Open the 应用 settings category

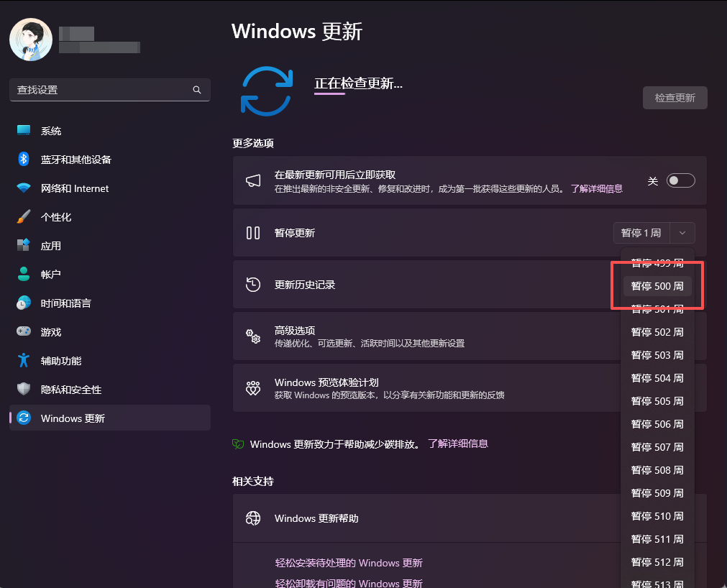pos(50,245)
